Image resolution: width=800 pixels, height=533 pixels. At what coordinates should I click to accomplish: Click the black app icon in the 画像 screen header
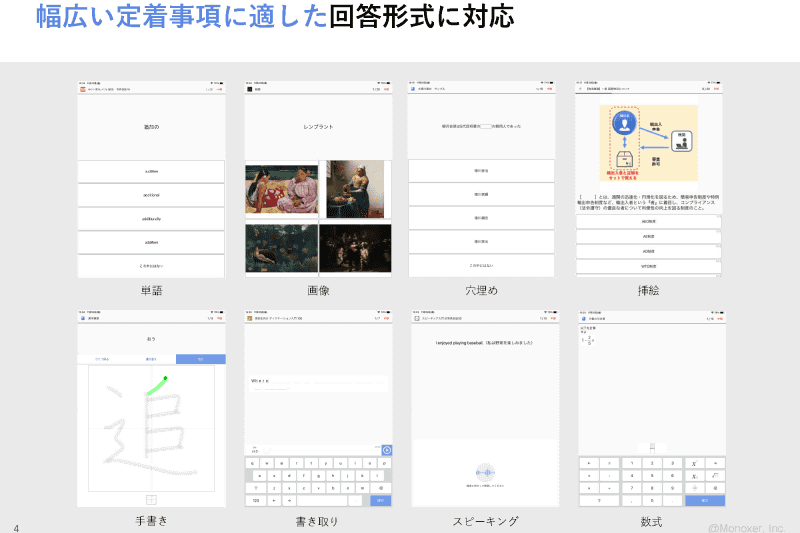(249, 89)
